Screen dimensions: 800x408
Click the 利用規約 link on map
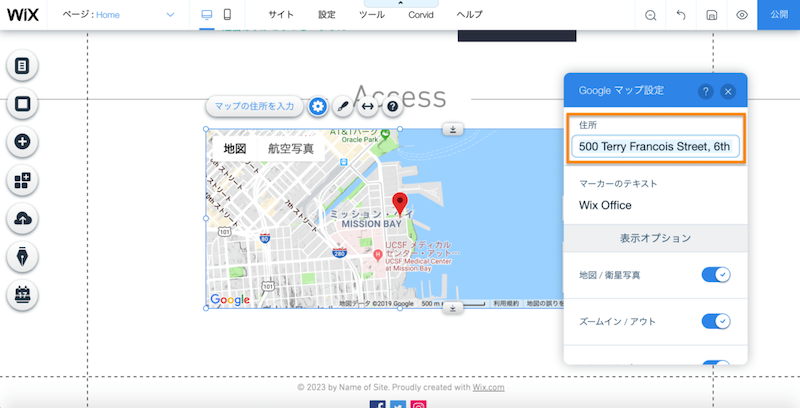pos(506,303)
